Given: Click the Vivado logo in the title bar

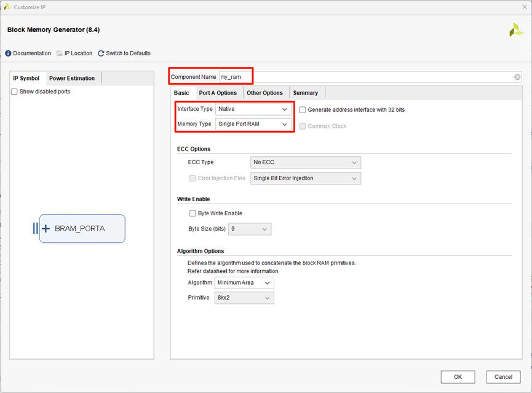Looking at the screenshot, I should pos(7,7).
